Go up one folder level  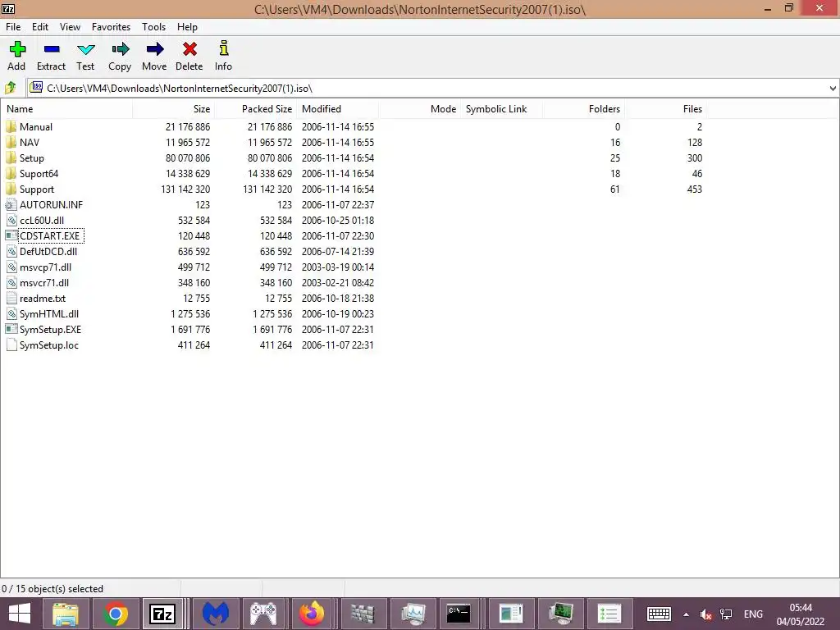coord(10,88)
